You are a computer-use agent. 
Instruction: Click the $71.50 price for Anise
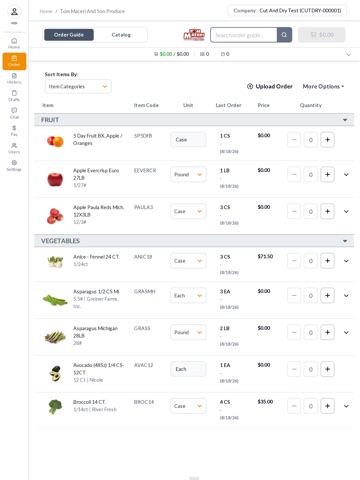pyautogui.click(x=265, y=256)
